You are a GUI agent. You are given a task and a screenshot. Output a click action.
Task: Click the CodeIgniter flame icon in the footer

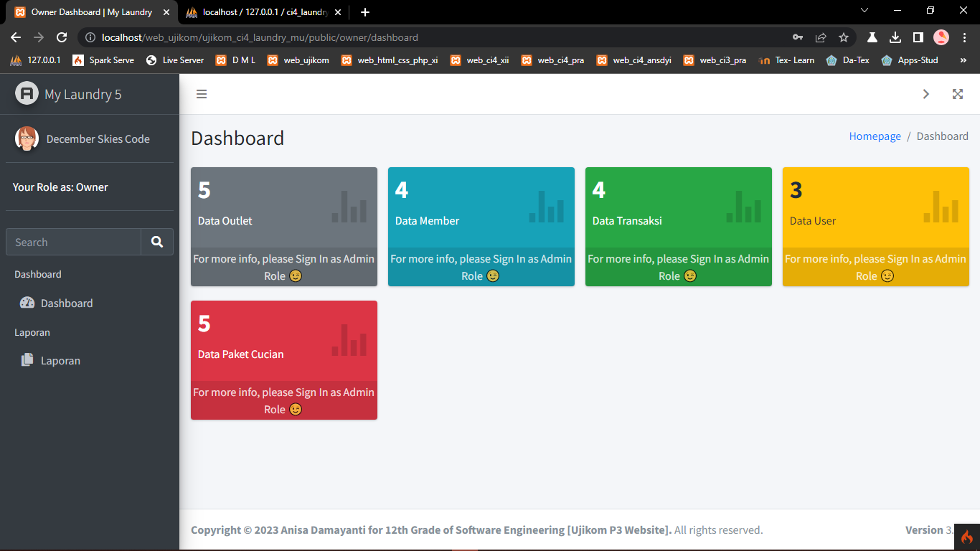966,536
